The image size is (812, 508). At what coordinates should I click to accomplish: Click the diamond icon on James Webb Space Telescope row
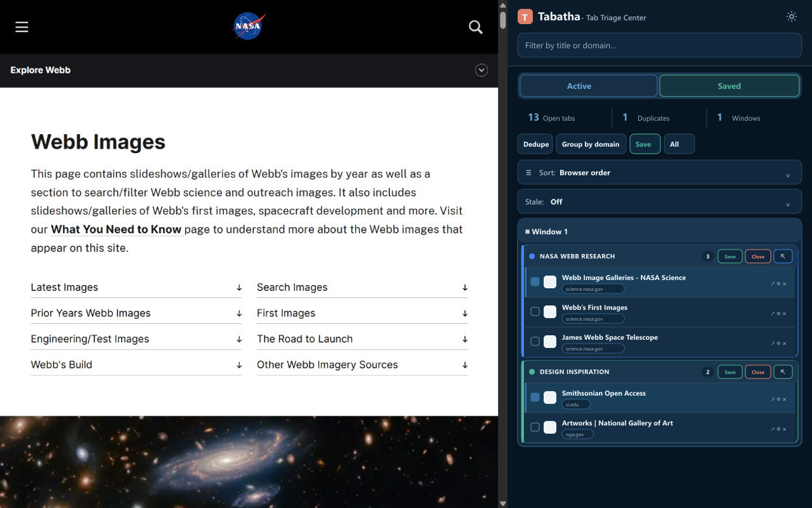point(778,344)
